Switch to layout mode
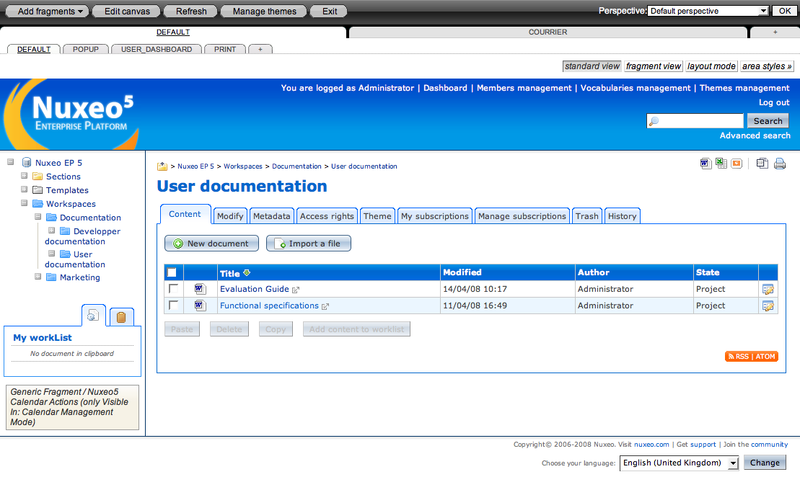 tap(711, 66)
